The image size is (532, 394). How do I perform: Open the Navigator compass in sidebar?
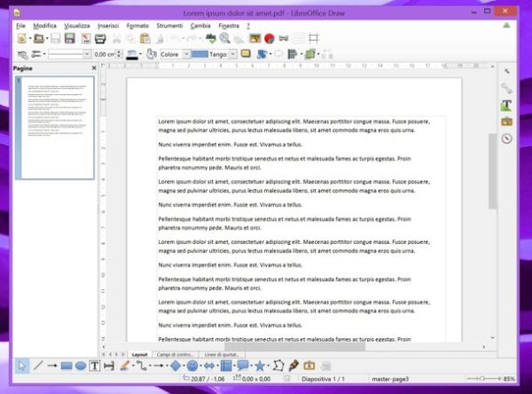506,138
